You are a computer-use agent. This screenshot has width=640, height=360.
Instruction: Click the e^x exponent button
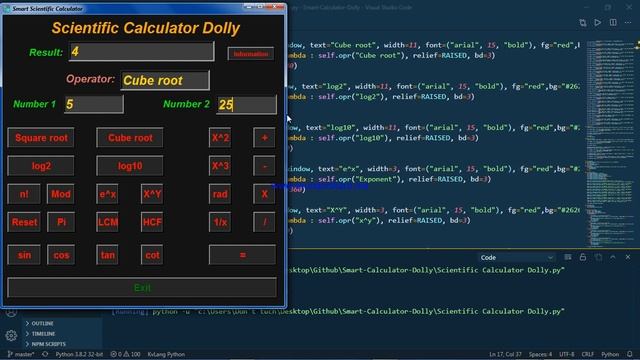107,194
